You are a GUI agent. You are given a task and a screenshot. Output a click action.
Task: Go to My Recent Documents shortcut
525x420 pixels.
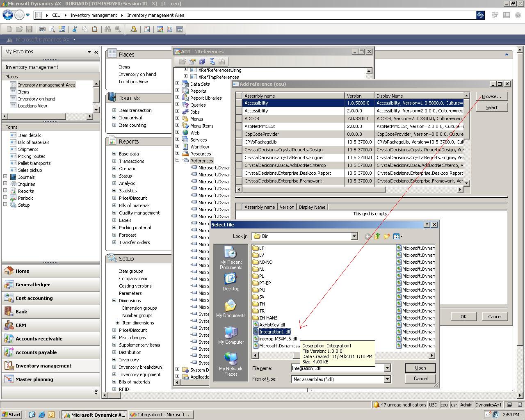(x=231, y=258)
